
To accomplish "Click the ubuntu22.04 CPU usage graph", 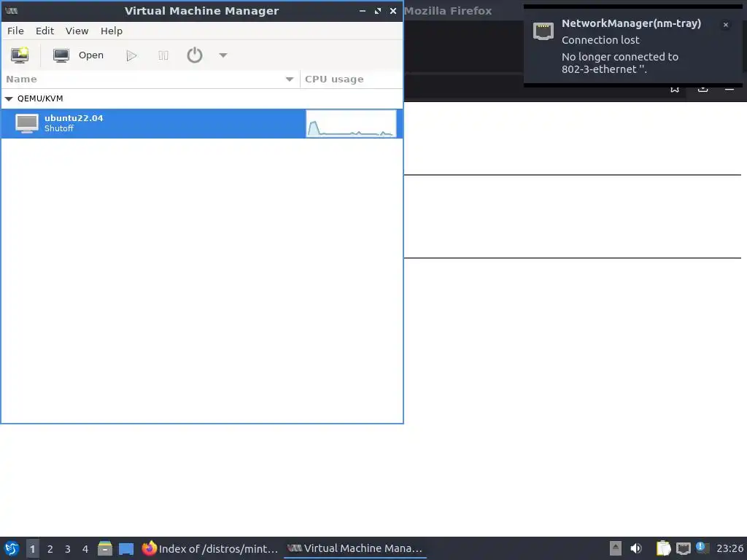I will (351, 123).
